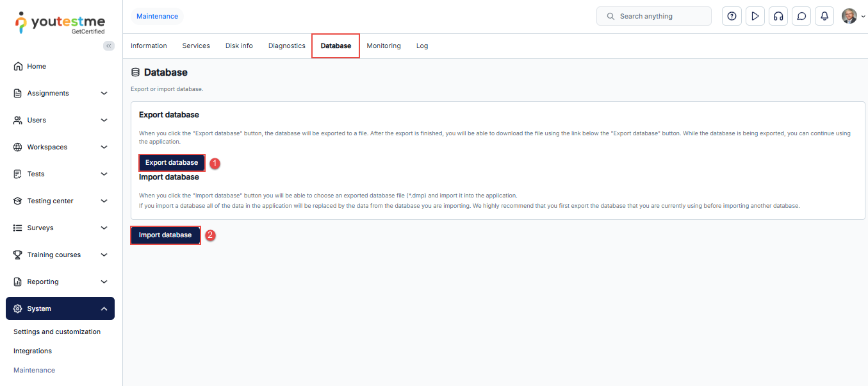868x386 pixels.
Task: Expand the Testing center menu
Action: [60, 201]
